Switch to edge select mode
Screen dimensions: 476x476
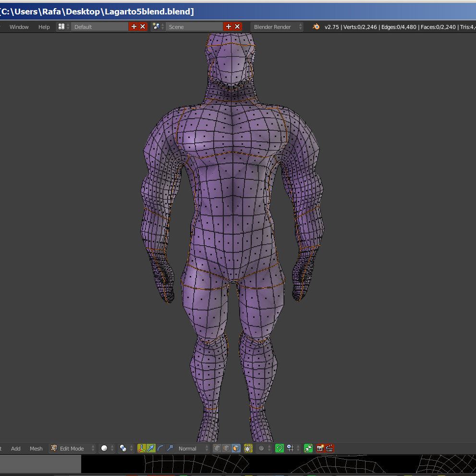(x=226, y=448)
